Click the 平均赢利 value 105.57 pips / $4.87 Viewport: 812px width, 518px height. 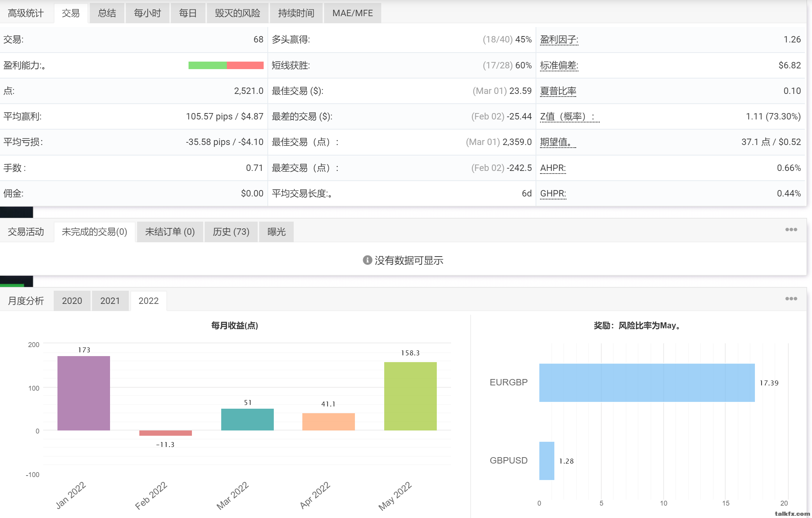(225, 116)
